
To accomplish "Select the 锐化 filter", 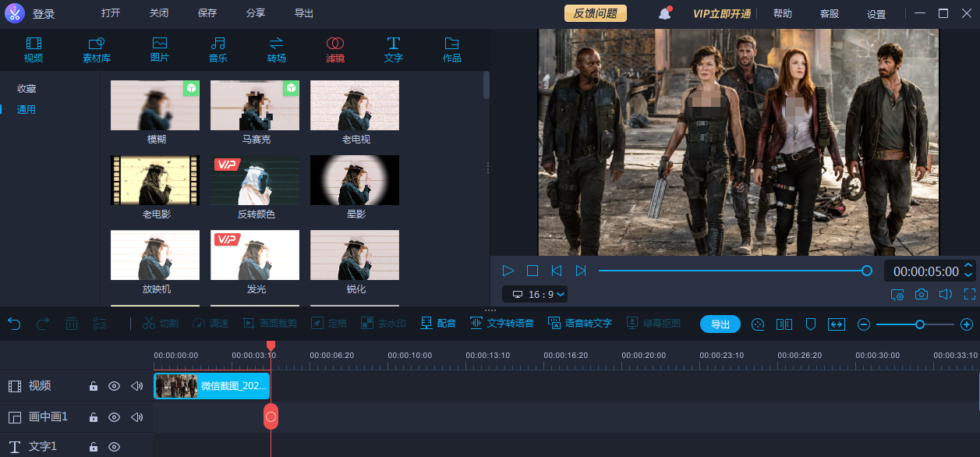I will click(x=355, y=255).
